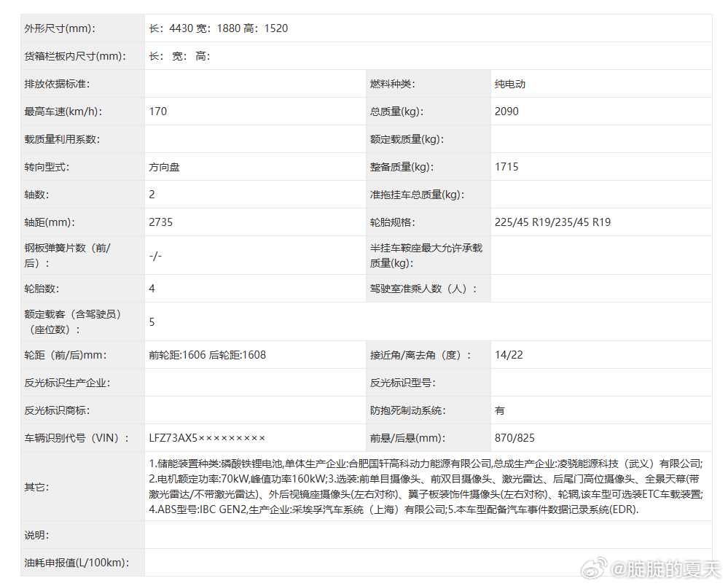The height and width of the screenshot is (586, 728).
Task: Select the top speed value 170
Action: click(158, 112)
